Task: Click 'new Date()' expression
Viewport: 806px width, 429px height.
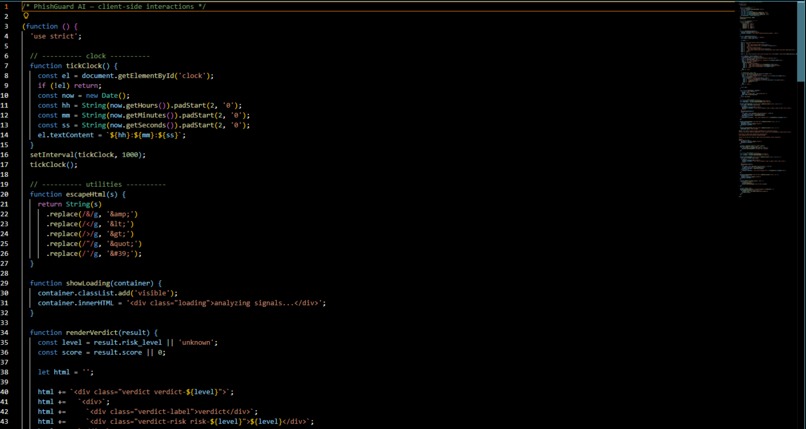Action: tap(106, 96)
